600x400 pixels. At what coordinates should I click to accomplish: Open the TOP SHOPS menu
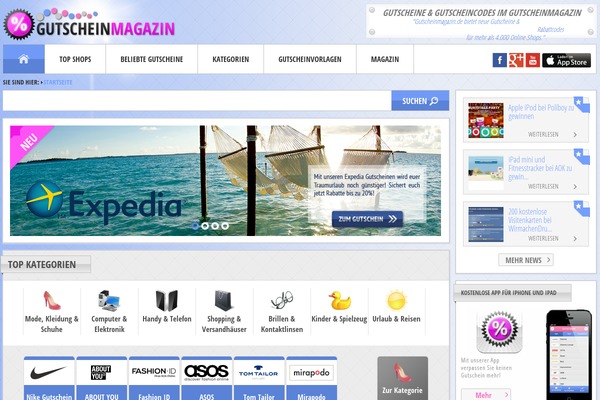coord(75,59)
